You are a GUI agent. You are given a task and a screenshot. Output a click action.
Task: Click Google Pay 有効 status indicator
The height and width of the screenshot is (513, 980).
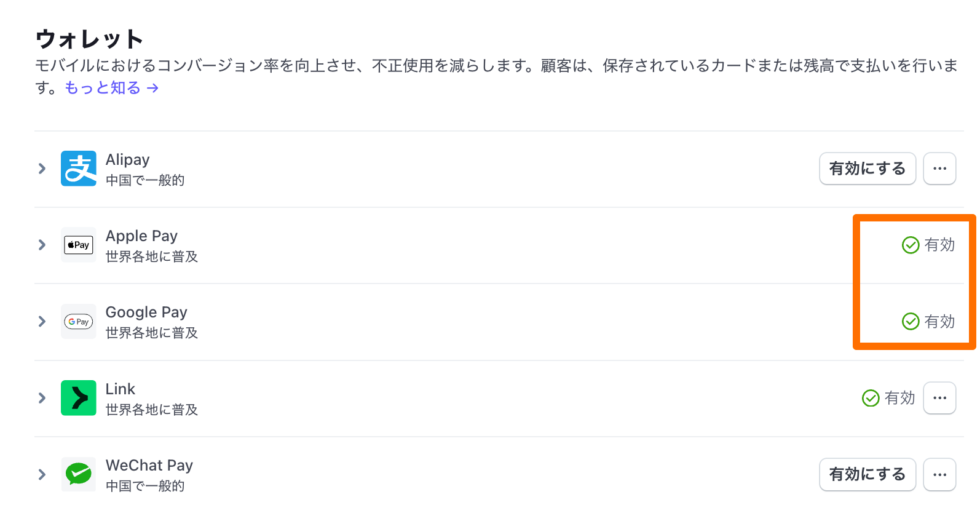click(928, 322)
